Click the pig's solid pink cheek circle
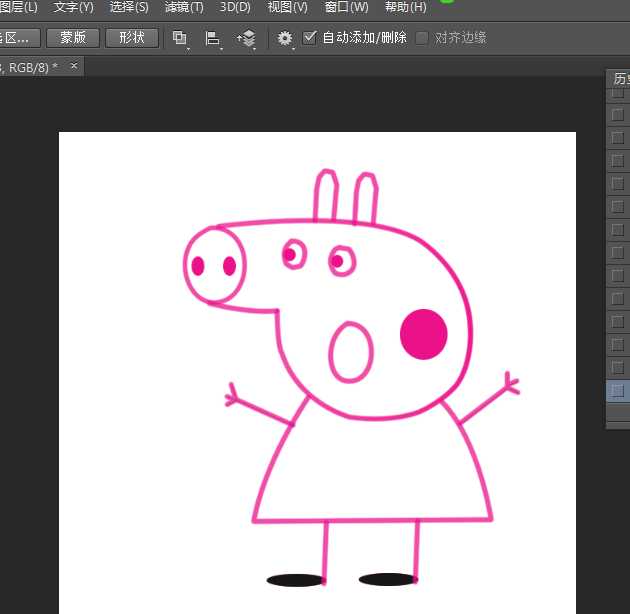The height and width of the screenshot is (614, 630). (423, 334)
